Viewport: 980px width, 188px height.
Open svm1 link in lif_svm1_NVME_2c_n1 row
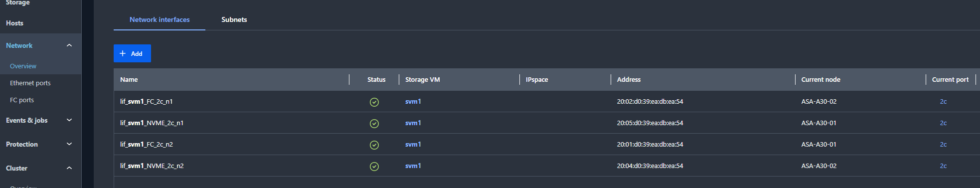[x=413, y=123]
